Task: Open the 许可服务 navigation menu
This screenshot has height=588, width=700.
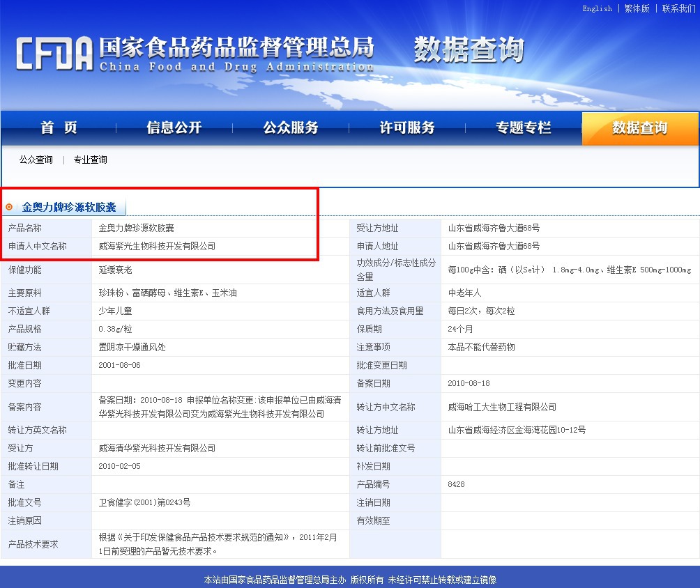Action: (407, 127)
